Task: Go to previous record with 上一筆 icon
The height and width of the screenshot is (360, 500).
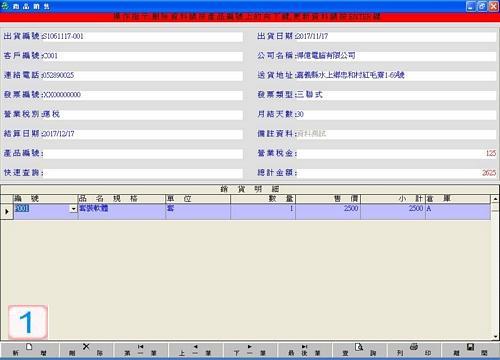Action: (195, 347)
